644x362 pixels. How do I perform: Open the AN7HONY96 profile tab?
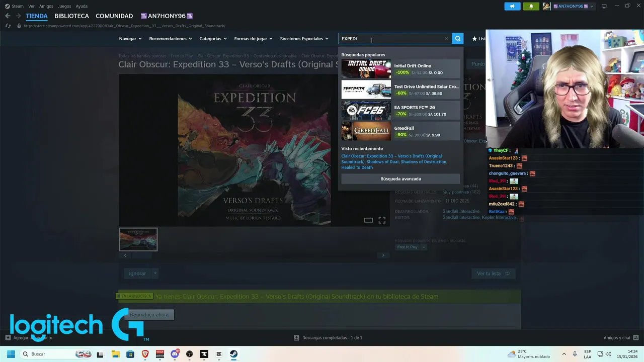(x=167, y=16)
